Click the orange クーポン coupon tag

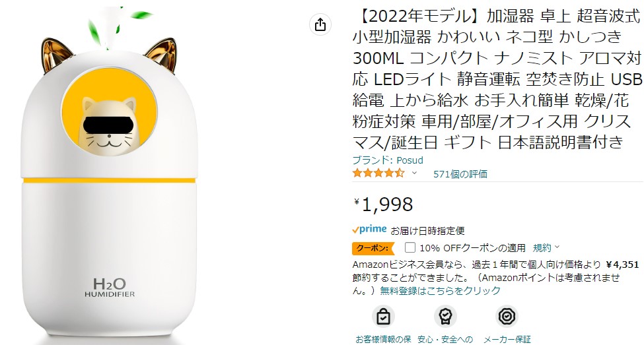point(373,248)
